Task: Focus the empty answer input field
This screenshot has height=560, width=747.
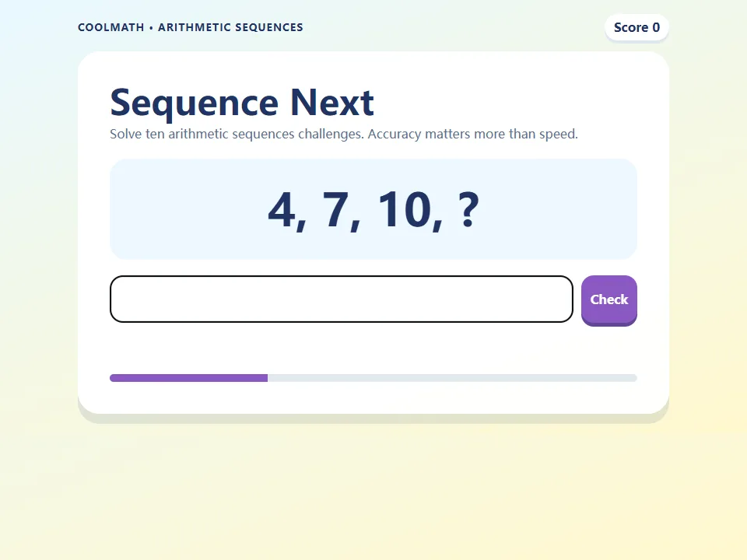Action: (x=341, y=299)
